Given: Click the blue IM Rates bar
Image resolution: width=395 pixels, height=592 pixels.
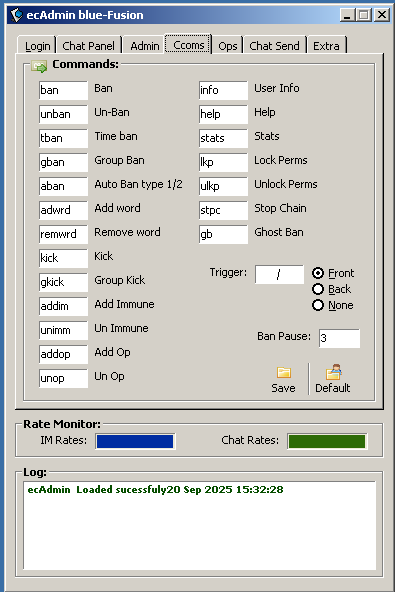Looking at the screenshot, I should 135,441.
